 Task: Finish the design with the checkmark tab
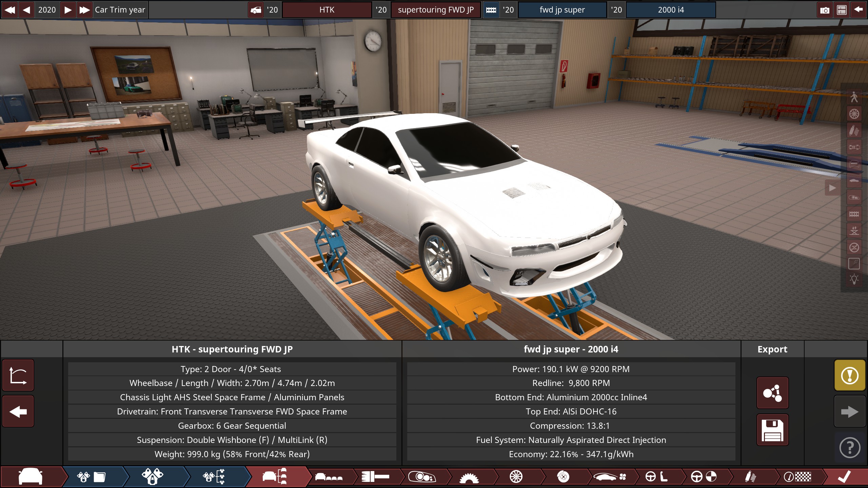pyautogui.click(x=844, y=477)
